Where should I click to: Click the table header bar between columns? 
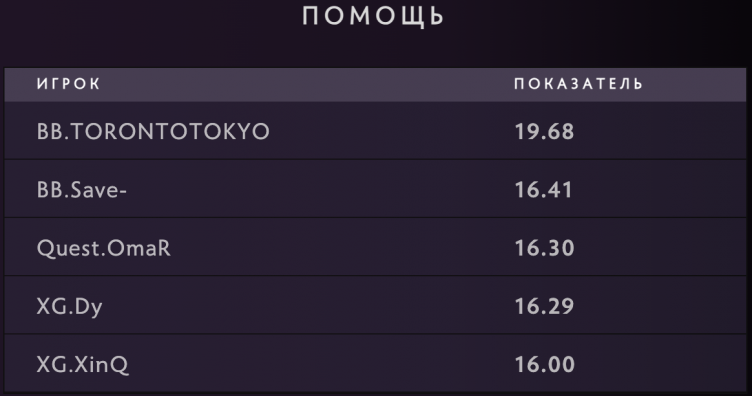(x=307, y=84)
